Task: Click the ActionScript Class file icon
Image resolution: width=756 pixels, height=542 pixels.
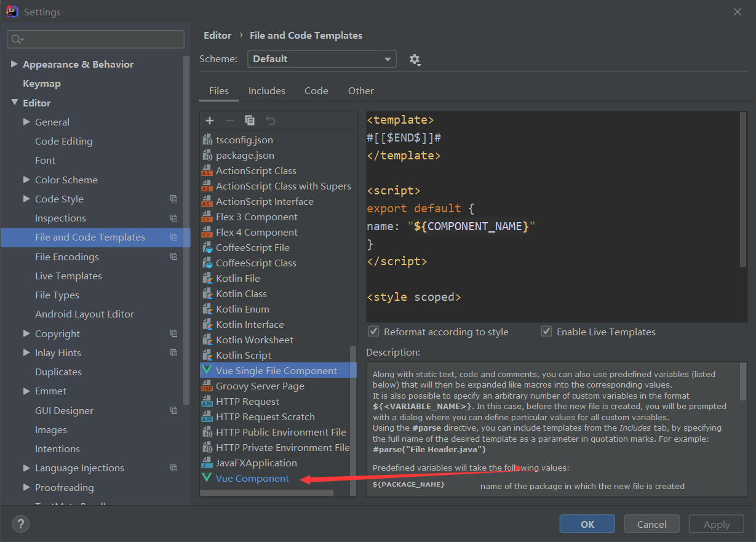Action: (207, 171)
